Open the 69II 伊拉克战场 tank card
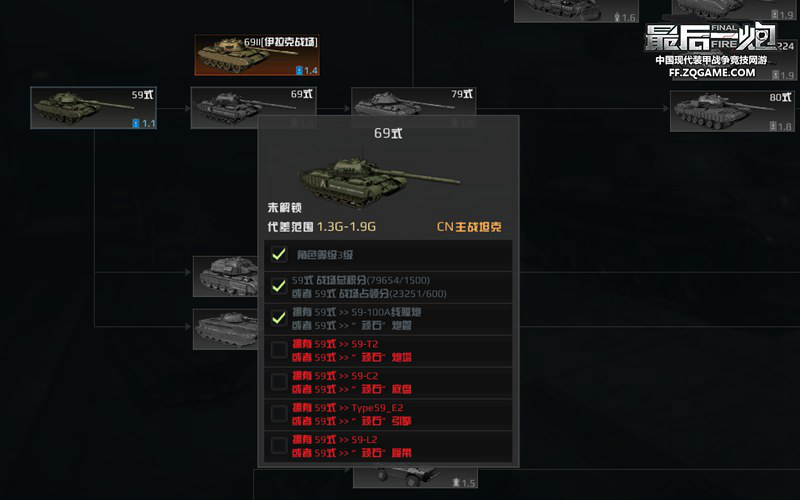 (257, 55)
